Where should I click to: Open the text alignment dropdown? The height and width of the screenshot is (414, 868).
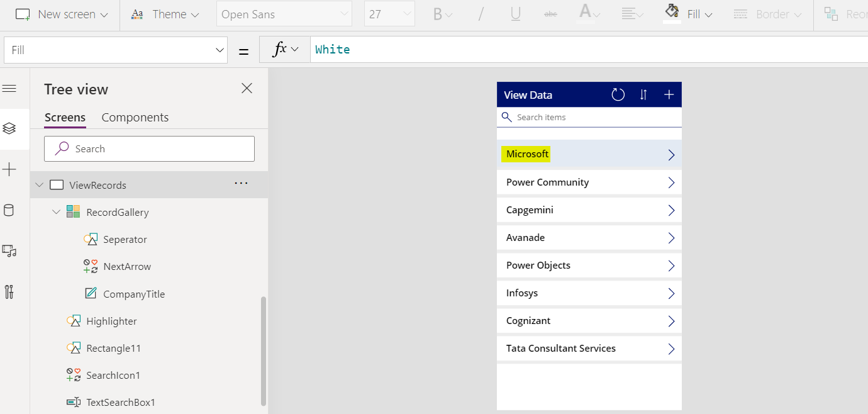click(632, 14)
